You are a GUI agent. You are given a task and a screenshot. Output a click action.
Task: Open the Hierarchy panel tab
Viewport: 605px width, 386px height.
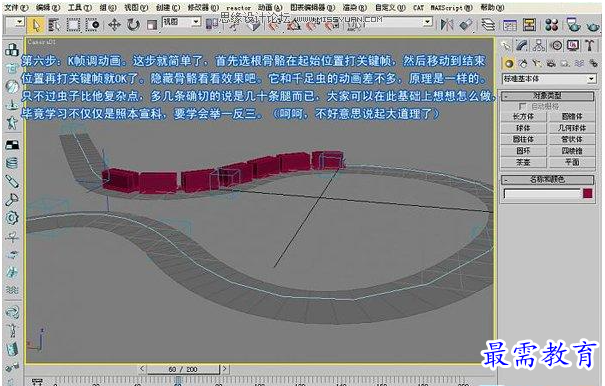tap(539, 46)
